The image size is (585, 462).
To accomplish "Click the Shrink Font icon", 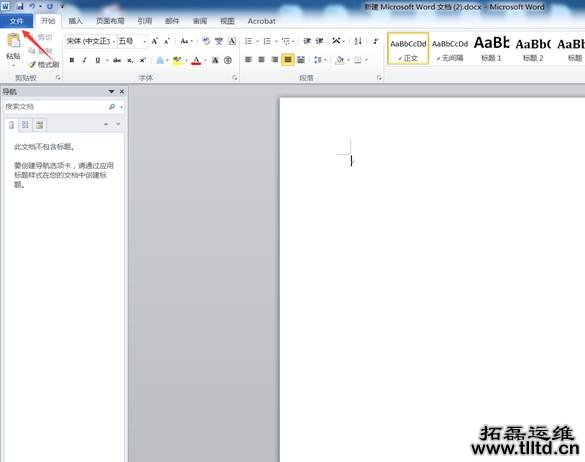I will pos(167,41).
